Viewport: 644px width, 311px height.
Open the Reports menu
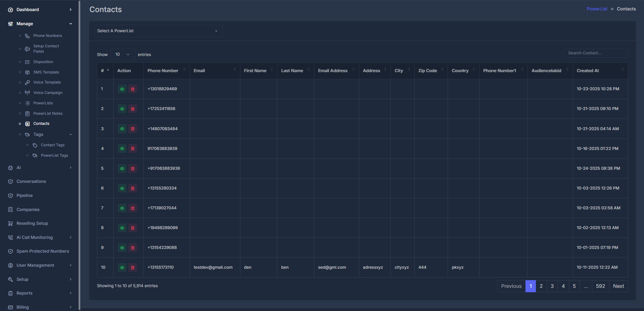coord(24,293)
